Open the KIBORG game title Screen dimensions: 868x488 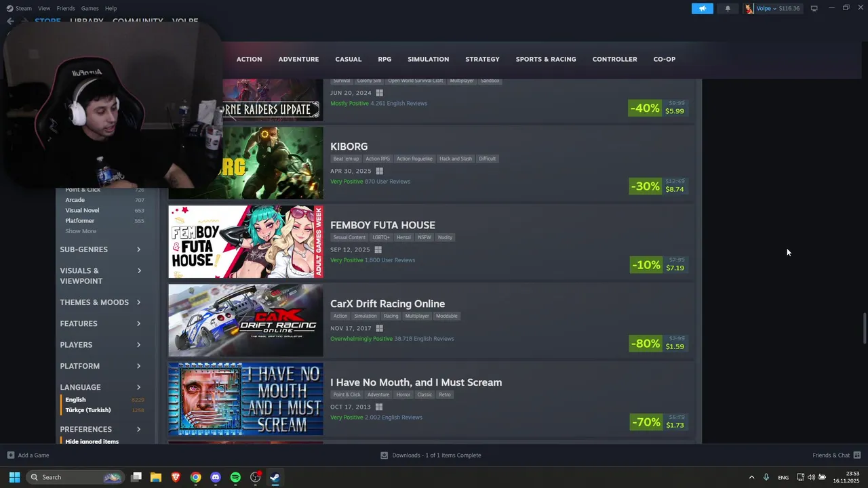(x=349, y=146)
